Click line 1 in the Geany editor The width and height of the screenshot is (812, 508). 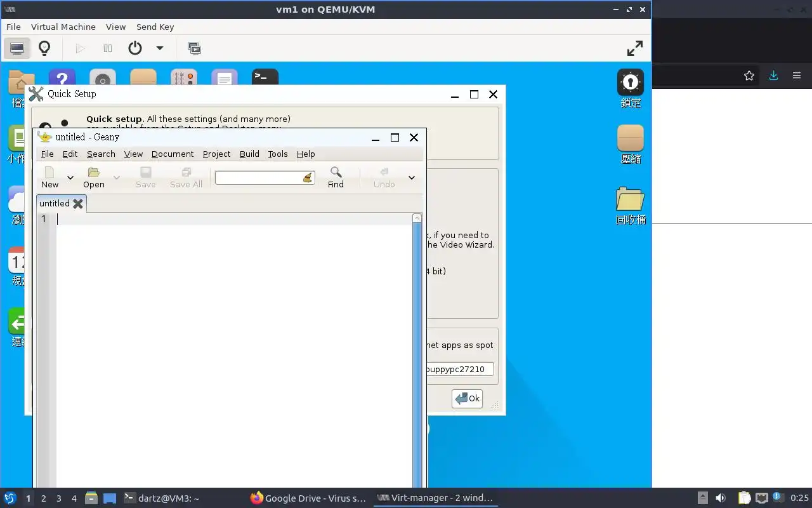pos(234,219)
